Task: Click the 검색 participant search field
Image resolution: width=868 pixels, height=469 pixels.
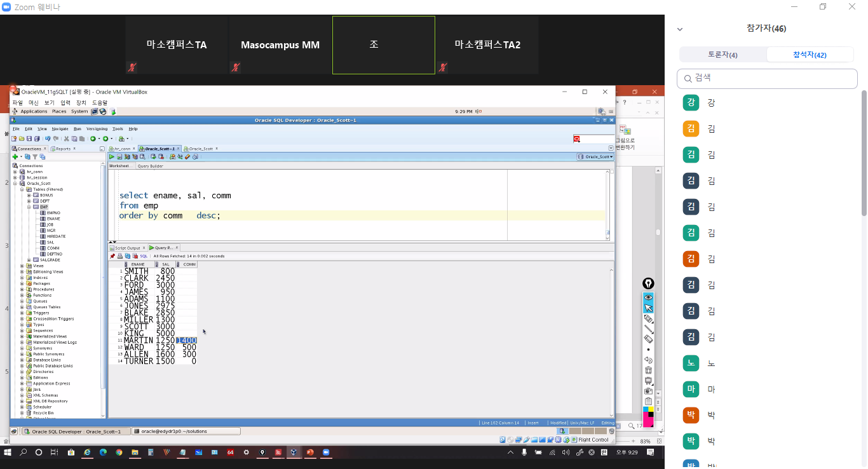Action: [x=767, y=78]
